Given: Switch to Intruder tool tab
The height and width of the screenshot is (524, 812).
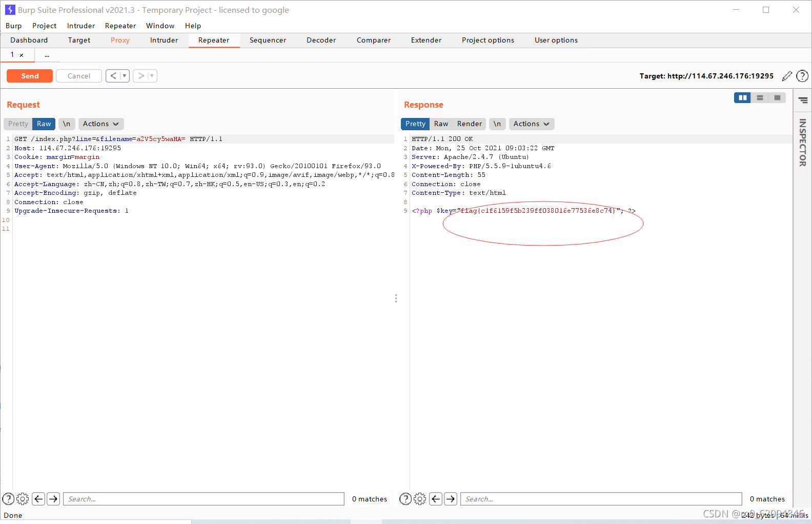Looking at the screenshot, I should coord(164,40).
